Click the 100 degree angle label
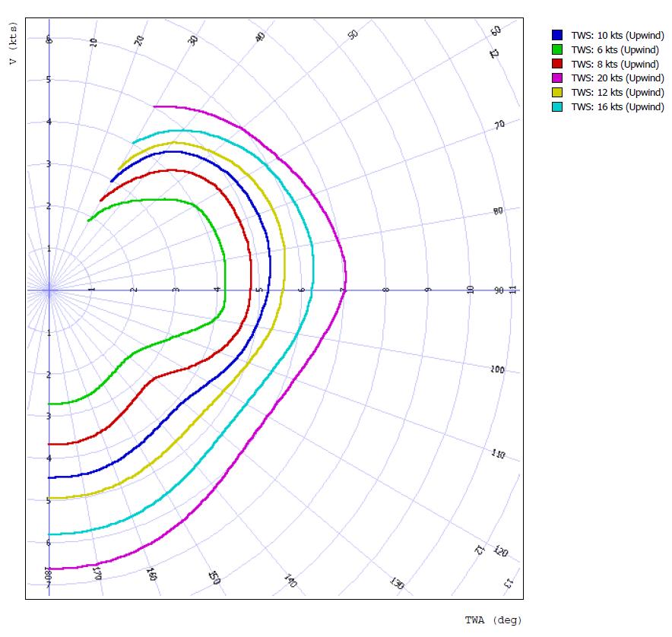The width and height of the screenshot is (672, 637). coord(497,369)
